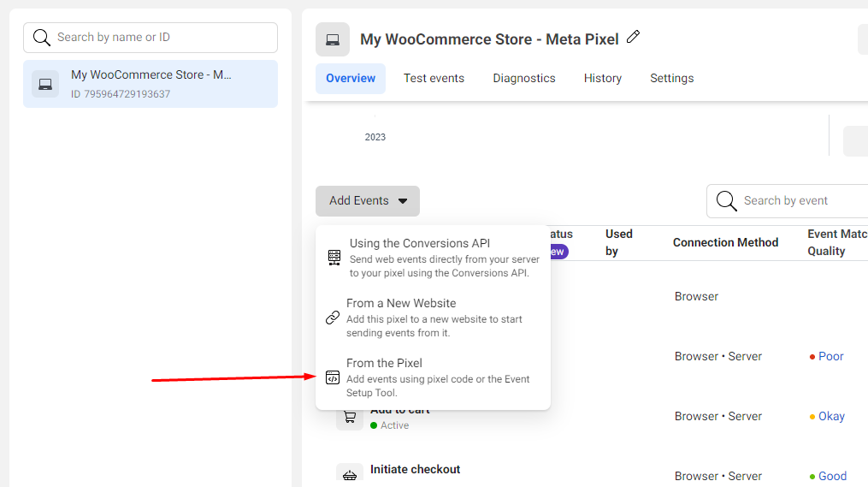Click the Okay match quality link

click(831, 416)
